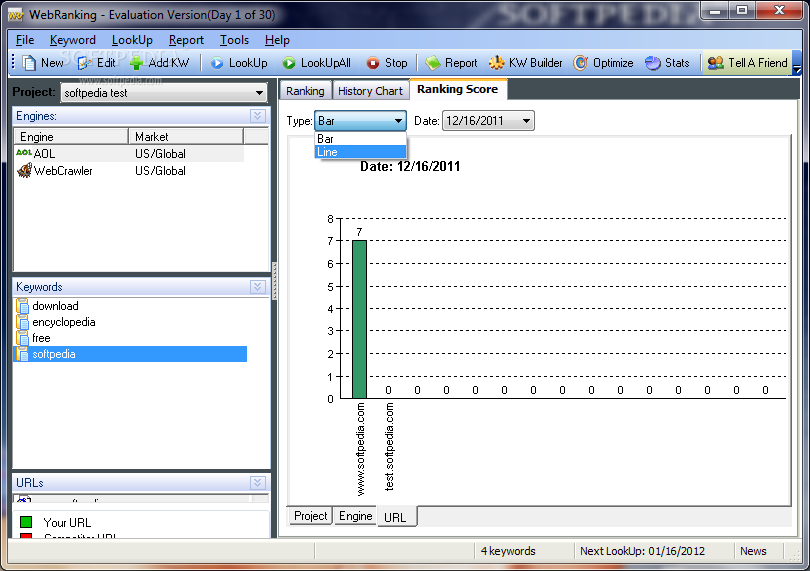810x571 pixels.
Task: Click the Edit toolbar icon
Action: click(84, 63)
